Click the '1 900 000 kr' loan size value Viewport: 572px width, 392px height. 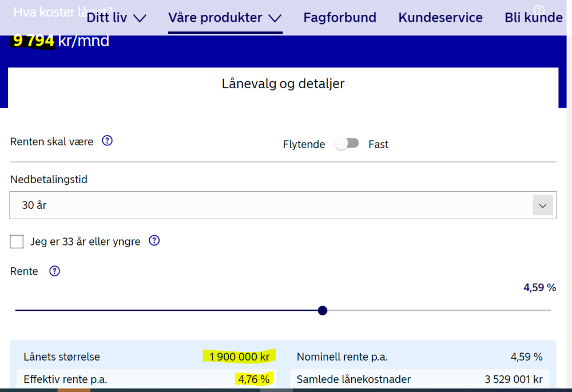[x=239, y=357]
